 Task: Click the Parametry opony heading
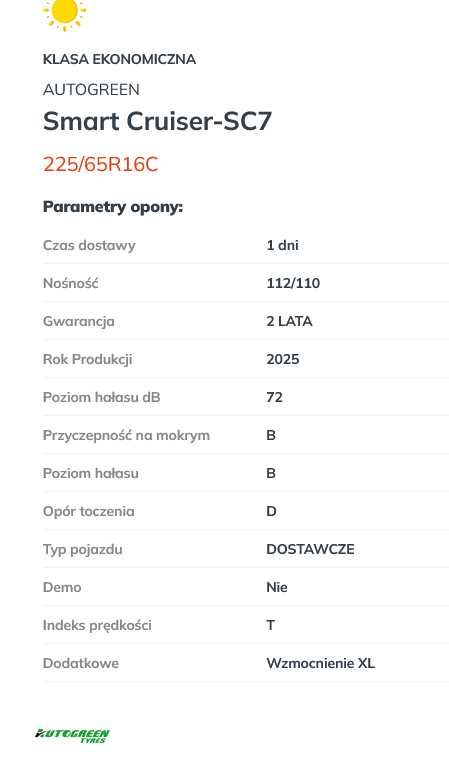(113, 207)
